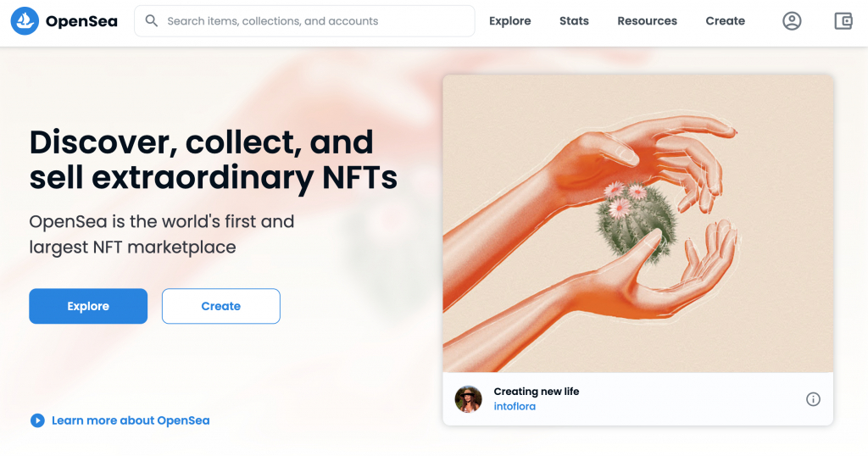
Task: Open the cactus and hands artwork image
Action: (x=637, y=224)
